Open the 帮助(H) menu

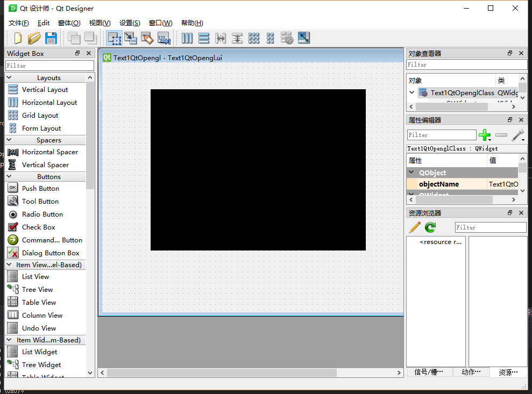click(192, 23)
